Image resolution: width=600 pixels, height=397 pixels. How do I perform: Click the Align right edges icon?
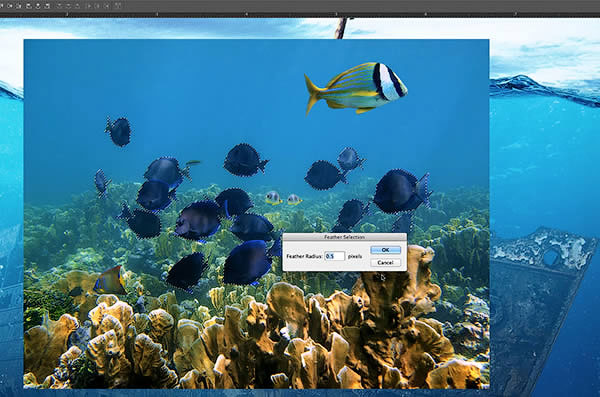click(x=47, y=6)
